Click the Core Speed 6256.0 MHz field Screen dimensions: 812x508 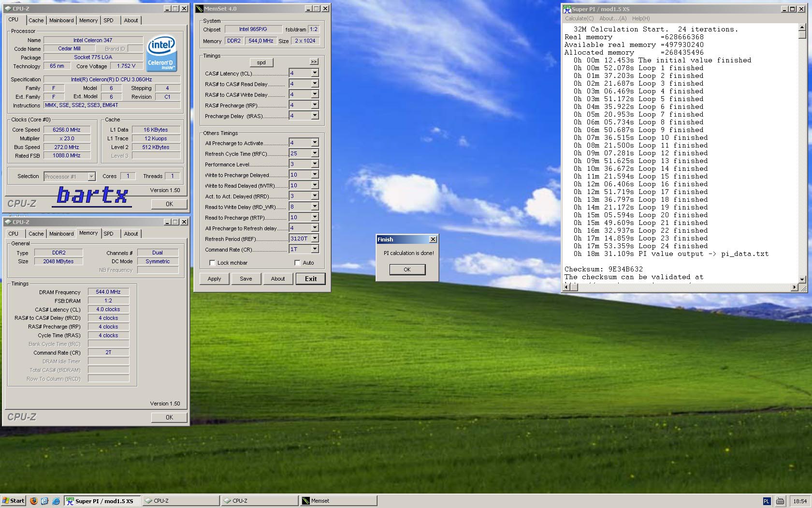[67, 130]
